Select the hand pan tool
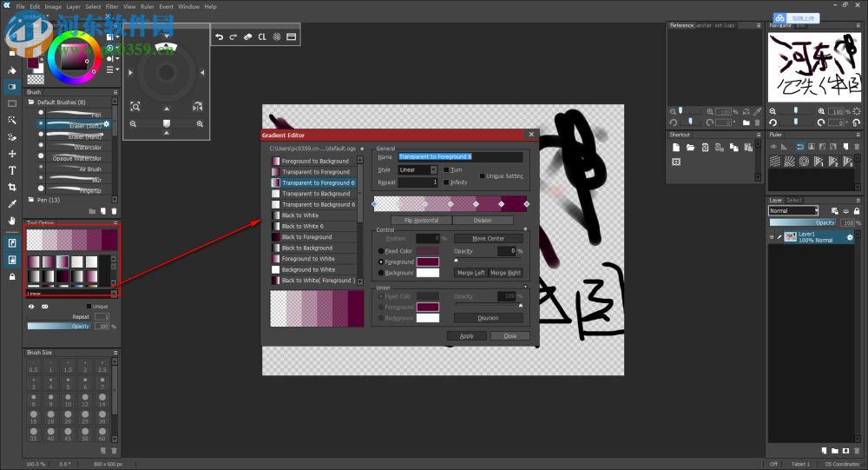 (x=11, y=221)
